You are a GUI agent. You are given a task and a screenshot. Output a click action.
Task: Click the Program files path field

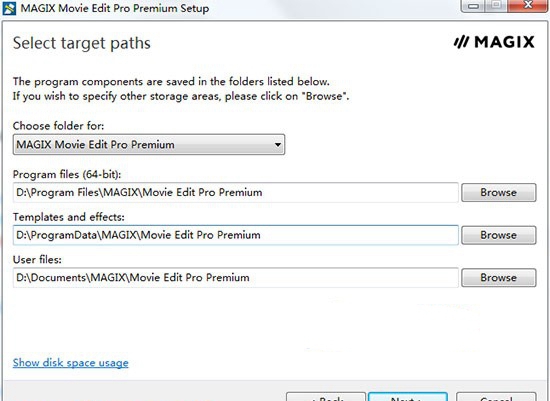(x=236, y=192)
